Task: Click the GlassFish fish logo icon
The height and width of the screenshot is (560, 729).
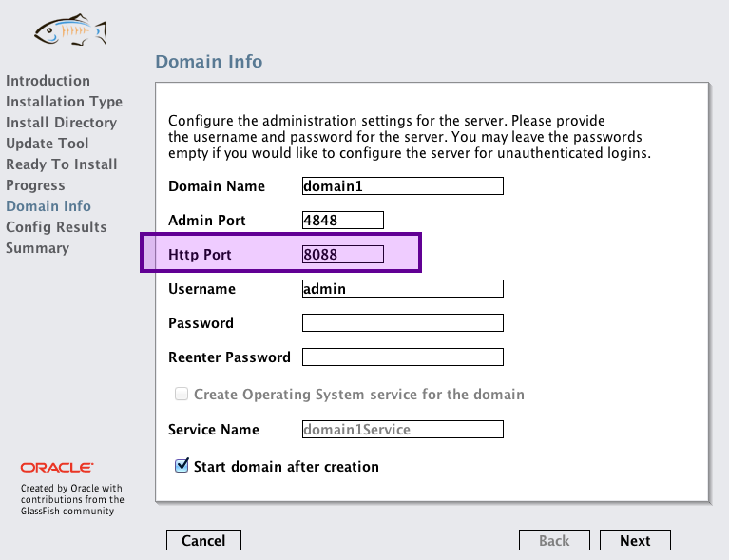Action: (70, 31)
